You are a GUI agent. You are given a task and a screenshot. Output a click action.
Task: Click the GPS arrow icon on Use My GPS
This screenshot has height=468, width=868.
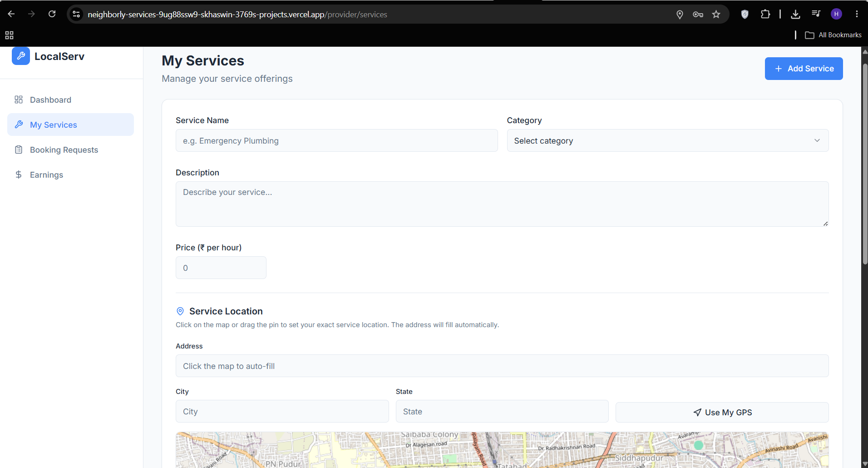click(697, 412)
